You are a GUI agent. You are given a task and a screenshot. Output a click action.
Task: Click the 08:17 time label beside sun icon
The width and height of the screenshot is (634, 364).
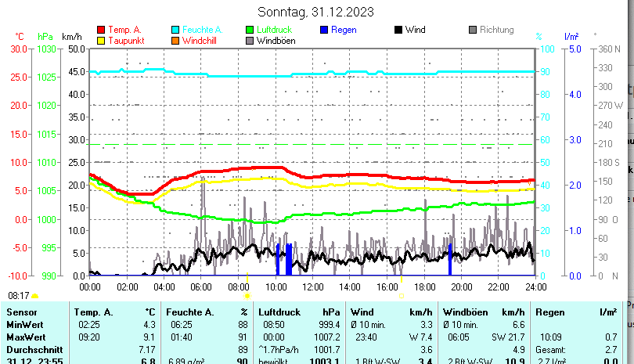tap(18, 296)
